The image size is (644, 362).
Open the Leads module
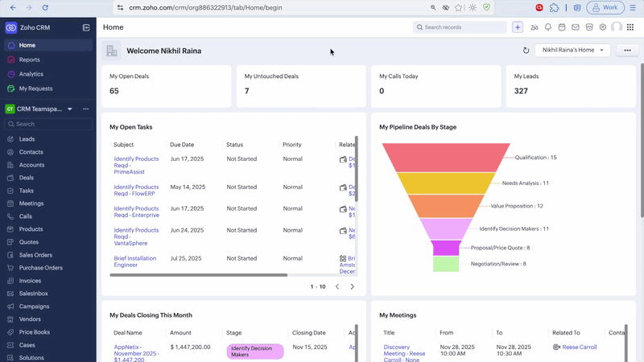click(x=27, y=139)
